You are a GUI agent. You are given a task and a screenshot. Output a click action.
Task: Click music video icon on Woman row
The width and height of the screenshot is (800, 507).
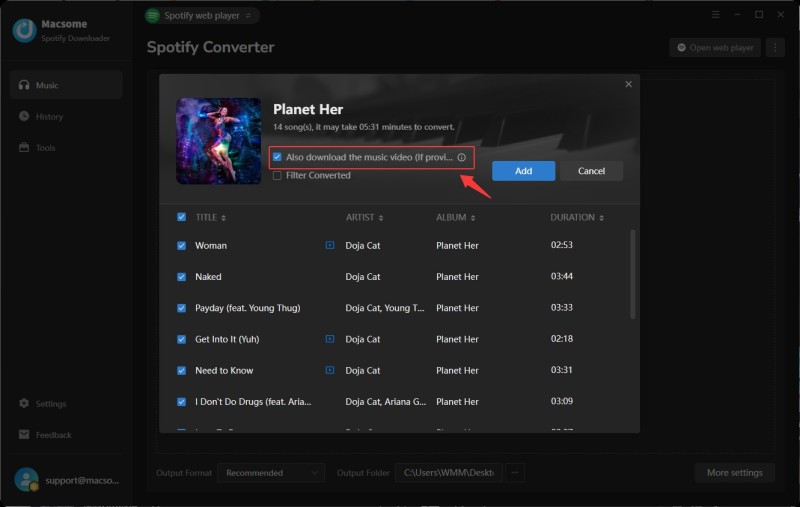pos(330,245)
